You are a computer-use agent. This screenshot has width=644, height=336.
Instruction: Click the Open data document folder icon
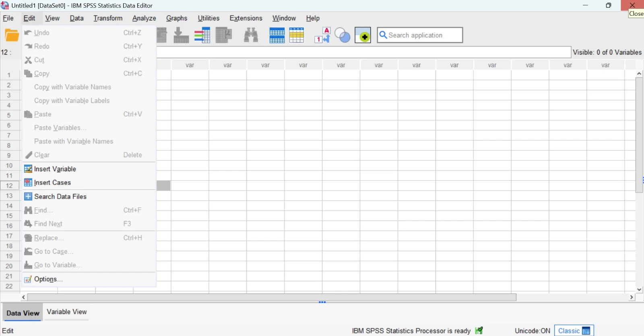(x=12, y=35)
